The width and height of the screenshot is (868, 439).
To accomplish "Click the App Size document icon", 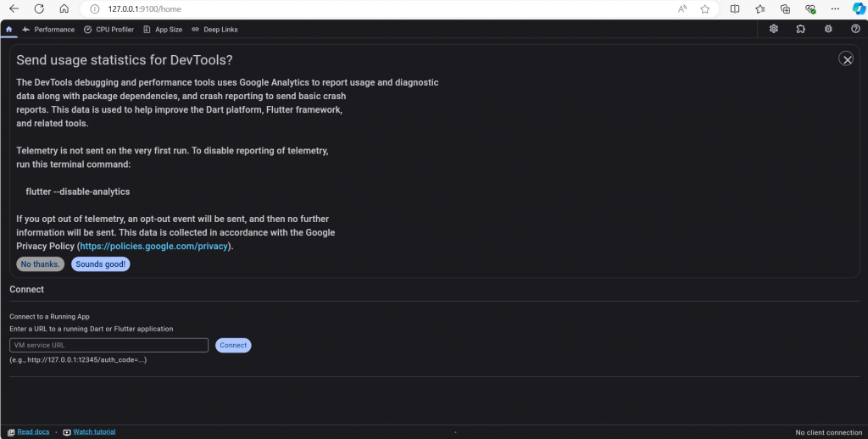I will [x=147, y=30].
